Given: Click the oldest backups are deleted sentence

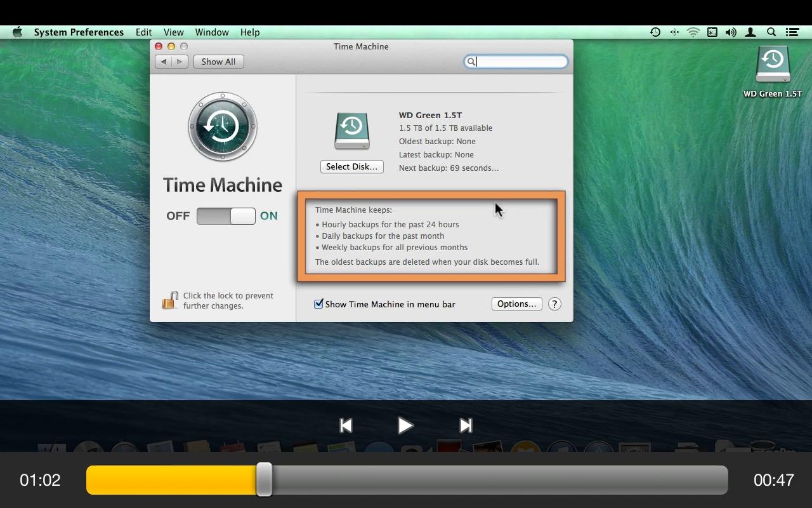Looking at the screenshot, I should click(x=427, y=262).
